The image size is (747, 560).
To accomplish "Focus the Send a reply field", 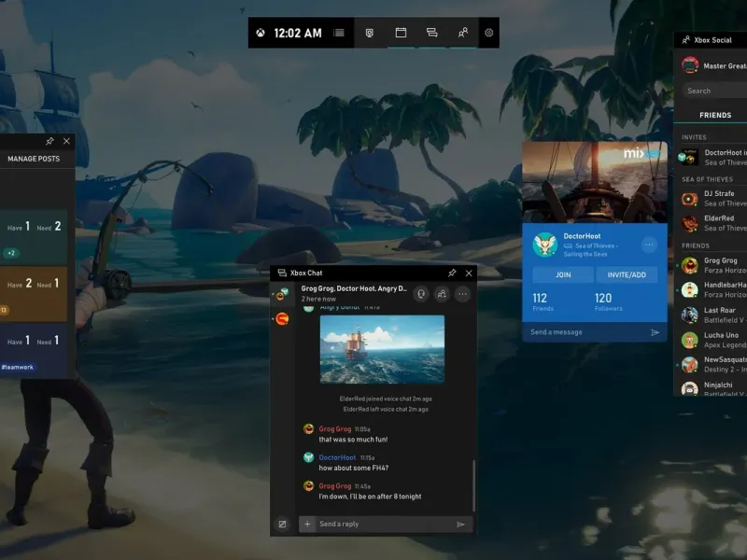I will [x=384, y=524].
